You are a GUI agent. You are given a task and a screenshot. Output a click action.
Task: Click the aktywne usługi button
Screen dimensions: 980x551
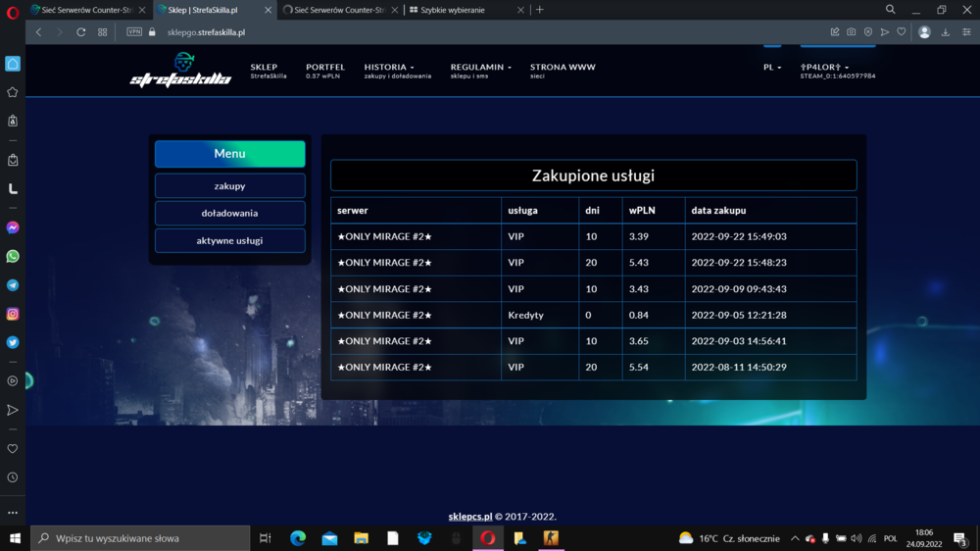[230, 241]
